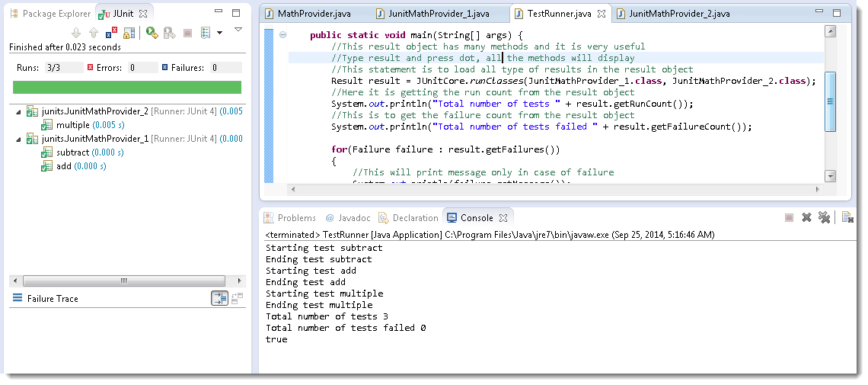The image size is (868, 385).
Task: Click the JUnitCore.runClasses code line
Action: [x=573, y=81]
